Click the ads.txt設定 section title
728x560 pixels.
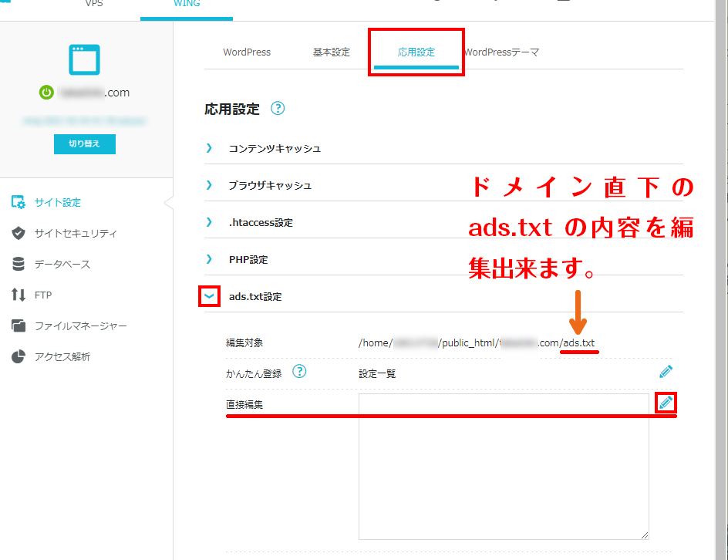pyautogui.click(x=255, y=297)
